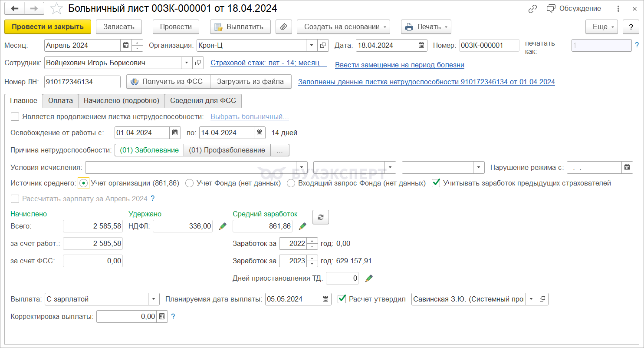This screenshot has width=644, height=348.
Task: Click Загрузить из файла button
Action: coord(251,81)
